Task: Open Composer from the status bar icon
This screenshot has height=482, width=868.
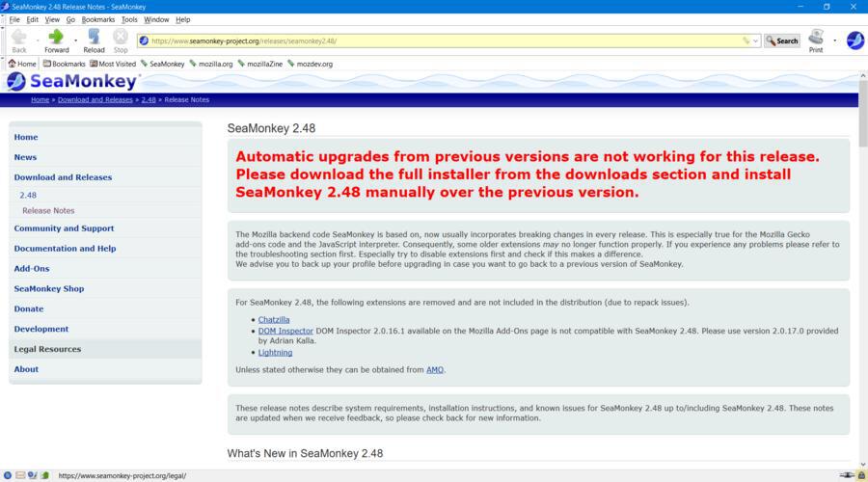Action: click(x=32, y=475)
